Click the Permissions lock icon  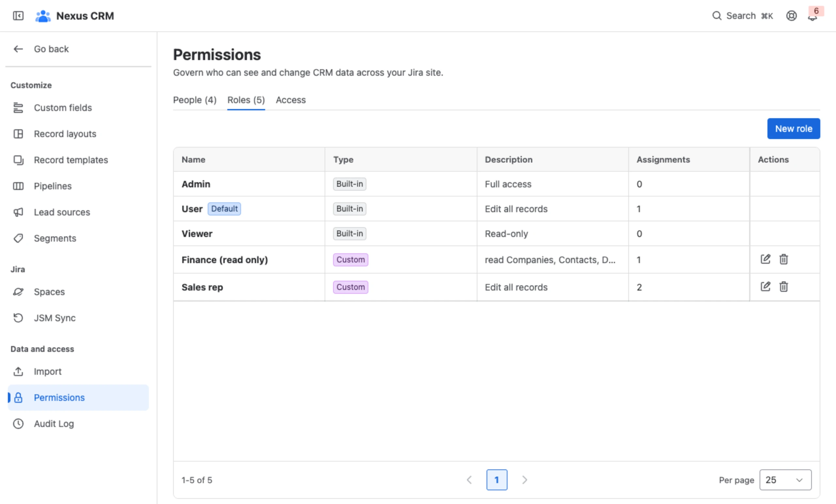coord(18,398)
